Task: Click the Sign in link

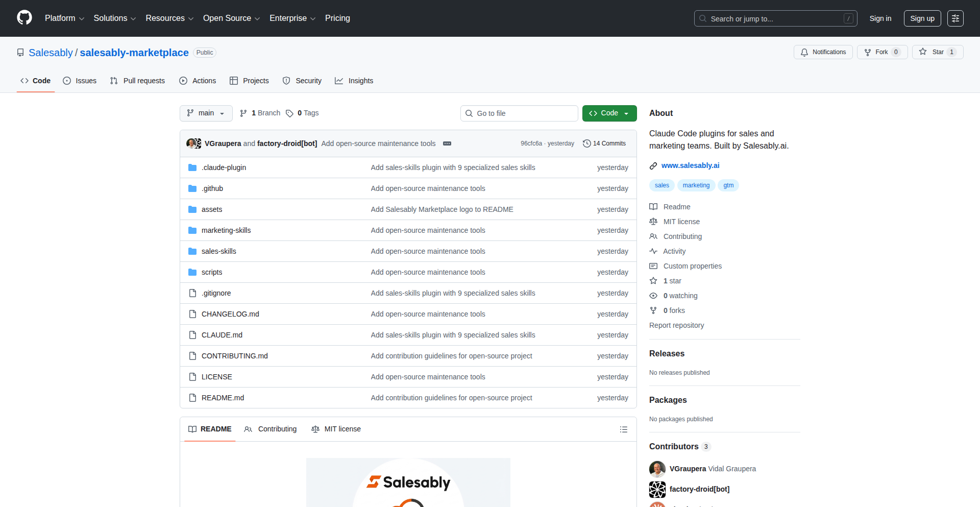Action: click(880, 18)
